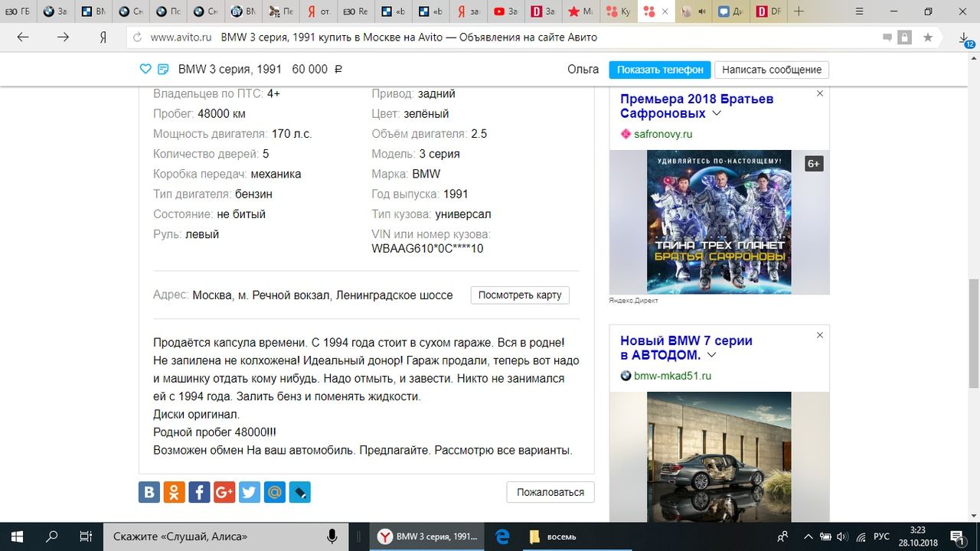Add the BMW listing to favorites

145,69
